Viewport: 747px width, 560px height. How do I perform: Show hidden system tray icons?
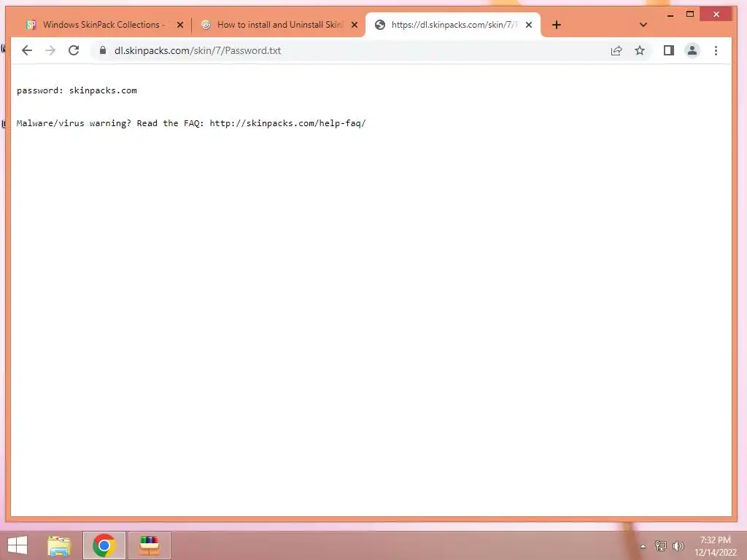(643, 546)
